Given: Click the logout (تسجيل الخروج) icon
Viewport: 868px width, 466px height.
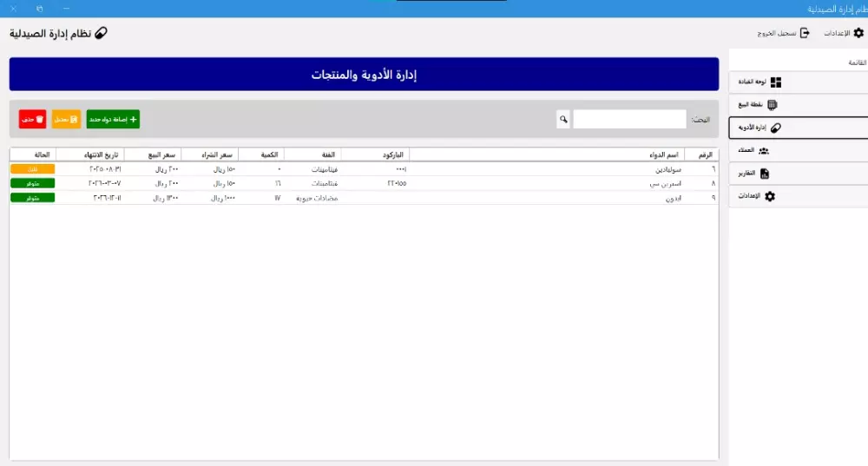Looking at the screenshot, I should click(x=805, y=33).
